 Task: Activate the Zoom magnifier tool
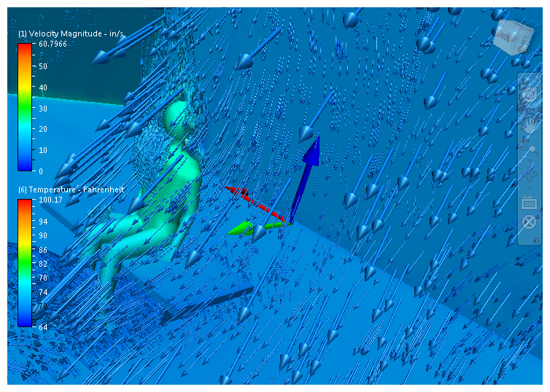[x=530, y=146]
